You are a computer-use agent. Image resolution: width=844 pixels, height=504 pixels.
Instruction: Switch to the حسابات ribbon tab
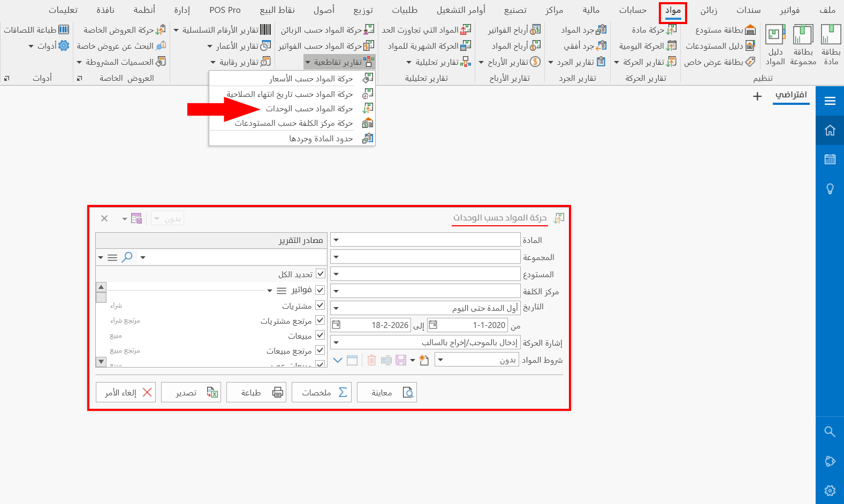(633, 10)
